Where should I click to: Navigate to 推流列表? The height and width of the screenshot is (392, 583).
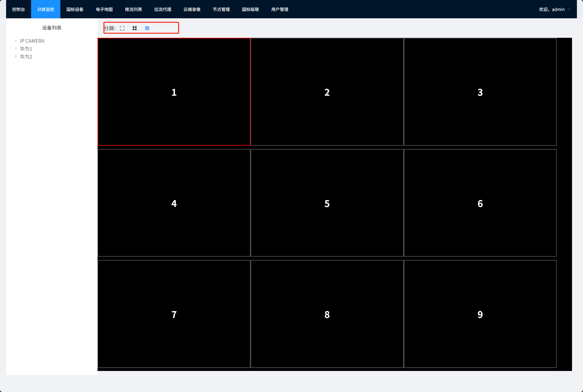click(x=133, y=9)
